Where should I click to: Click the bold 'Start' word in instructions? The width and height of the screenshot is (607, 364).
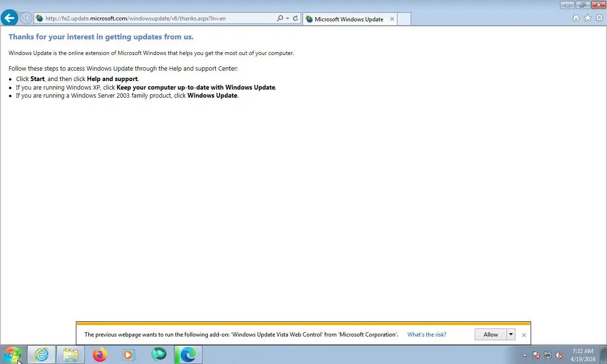pos(37,79)
